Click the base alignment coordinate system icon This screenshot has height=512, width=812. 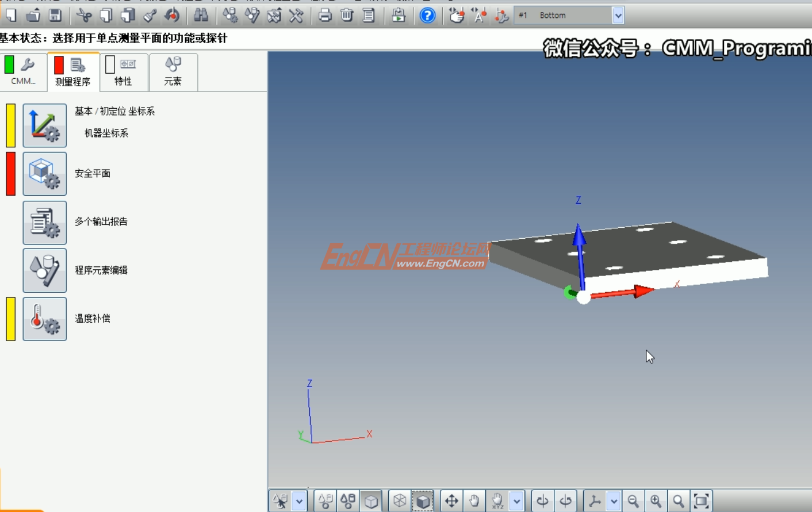point(44,125)
